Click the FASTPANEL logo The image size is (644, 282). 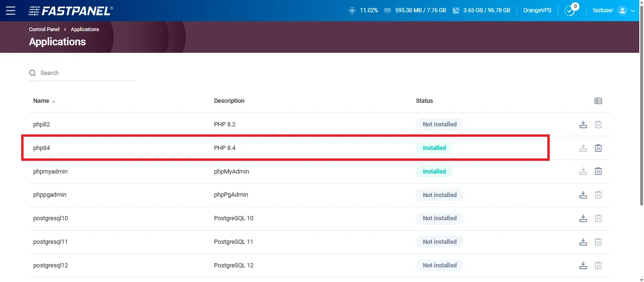[x=71, y=10]
